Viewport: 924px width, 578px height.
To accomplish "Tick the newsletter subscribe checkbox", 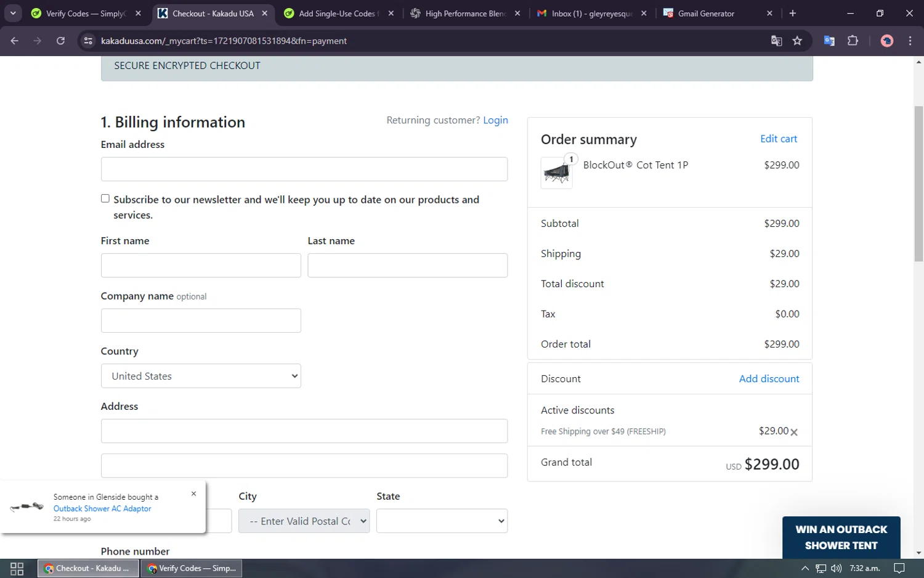I will [105, 198].
